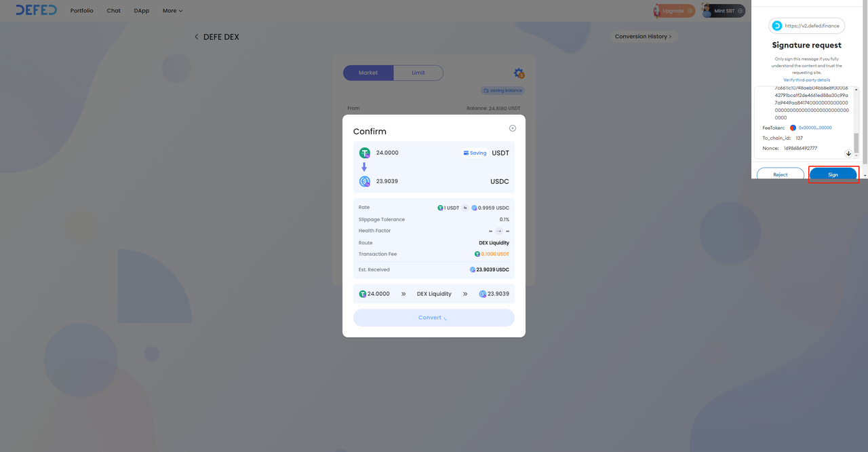Click the USDC token icon in Confirm
Viewport: 868px width, 452px height.
(365, 181)
